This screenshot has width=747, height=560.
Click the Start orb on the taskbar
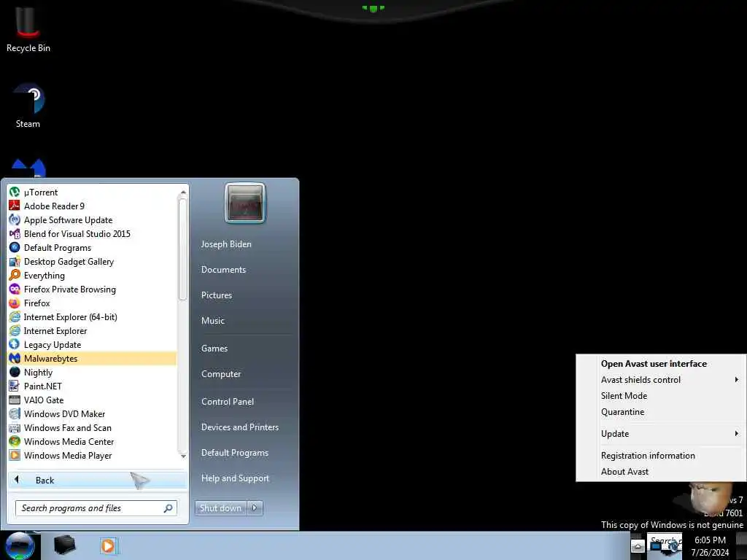20,545
